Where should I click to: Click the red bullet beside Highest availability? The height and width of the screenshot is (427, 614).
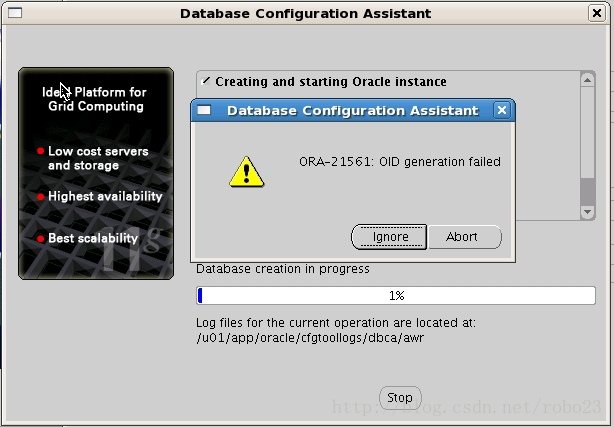(x=40, y=197)
